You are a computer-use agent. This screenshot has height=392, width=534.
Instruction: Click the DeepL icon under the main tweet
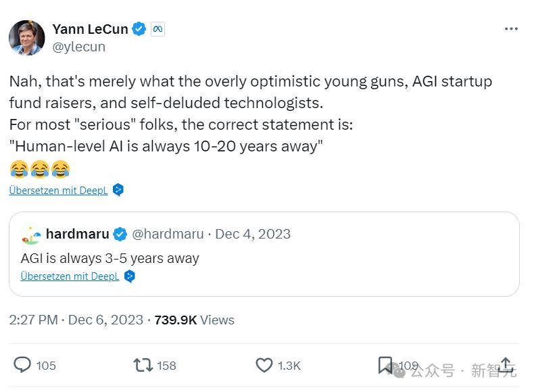(118, 190)
